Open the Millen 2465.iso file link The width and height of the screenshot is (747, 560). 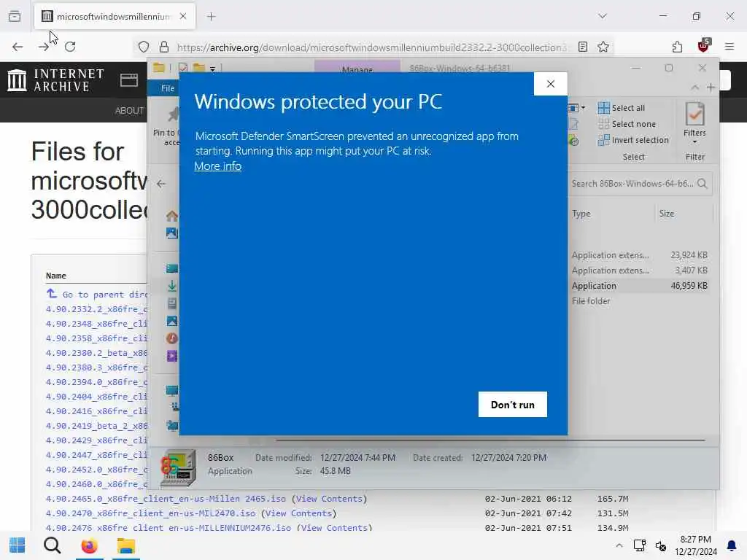tap(166, 499)
